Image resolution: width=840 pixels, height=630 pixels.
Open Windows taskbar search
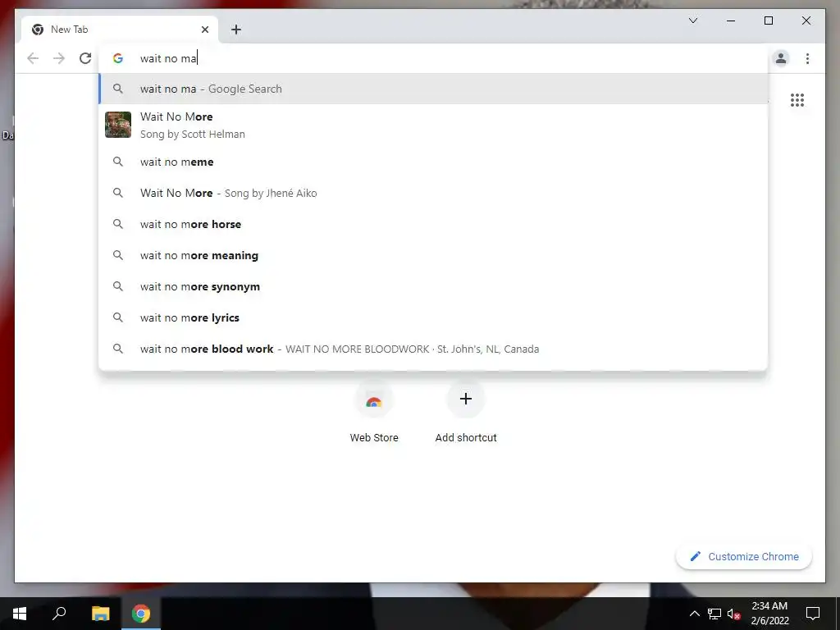[59, 614]
